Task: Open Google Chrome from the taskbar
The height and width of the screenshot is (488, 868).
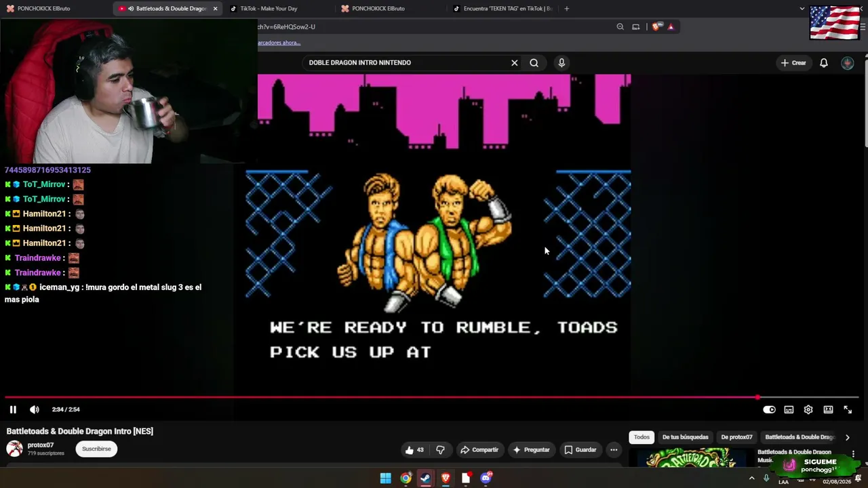Action: point(406,479)
